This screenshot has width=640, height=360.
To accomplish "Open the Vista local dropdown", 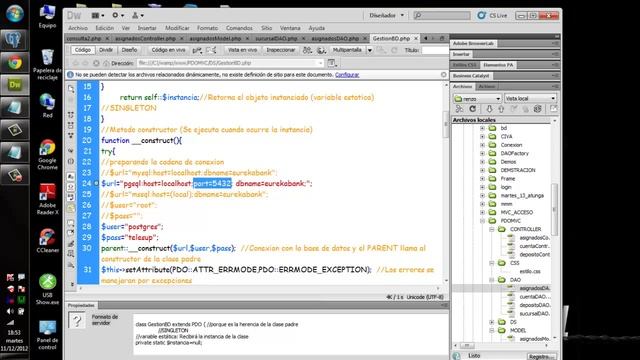I will click(x=530, y=98).
